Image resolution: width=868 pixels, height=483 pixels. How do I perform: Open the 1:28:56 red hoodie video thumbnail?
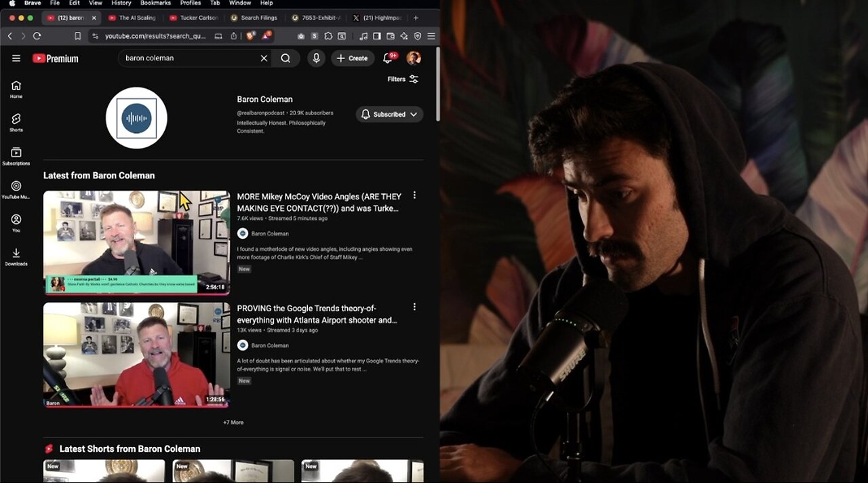click(136, 355)
